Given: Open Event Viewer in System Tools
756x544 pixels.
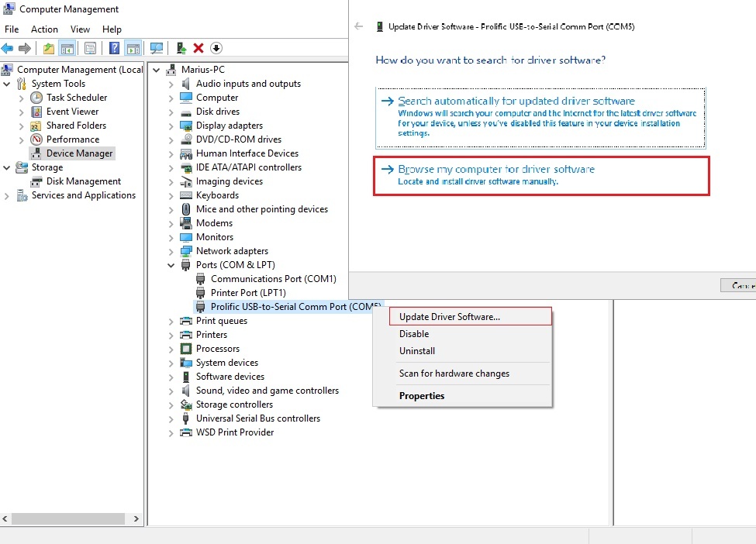Looking at the screenshot, I should coord(72,112).
